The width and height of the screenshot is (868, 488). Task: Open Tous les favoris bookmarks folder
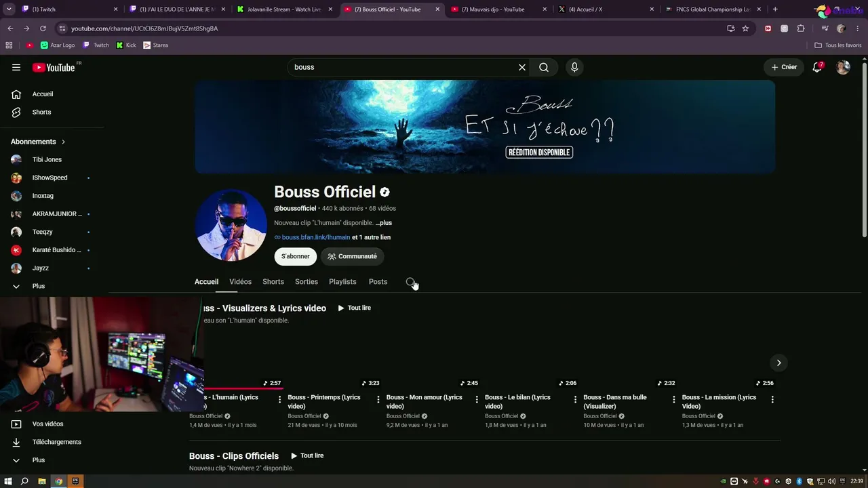tap(838, 45)
